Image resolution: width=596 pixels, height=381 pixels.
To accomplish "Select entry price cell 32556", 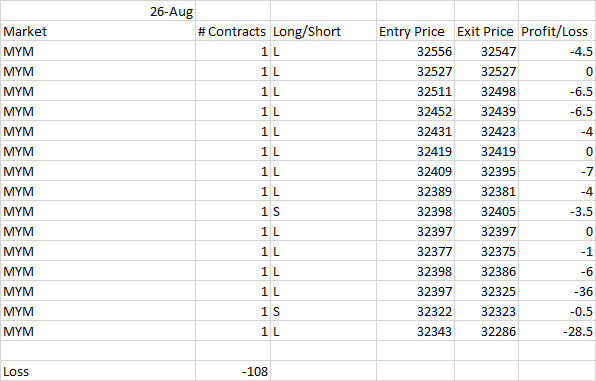I will click(415, 51).
